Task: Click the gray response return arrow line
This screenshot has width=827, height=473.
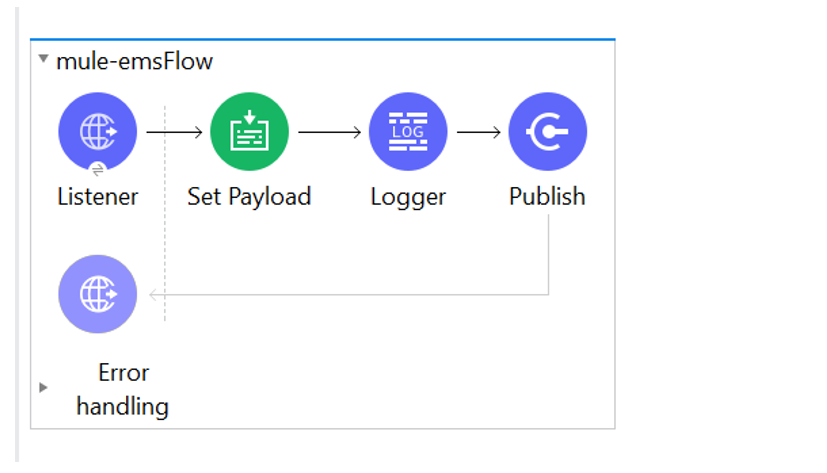Action: click(350, 295)
